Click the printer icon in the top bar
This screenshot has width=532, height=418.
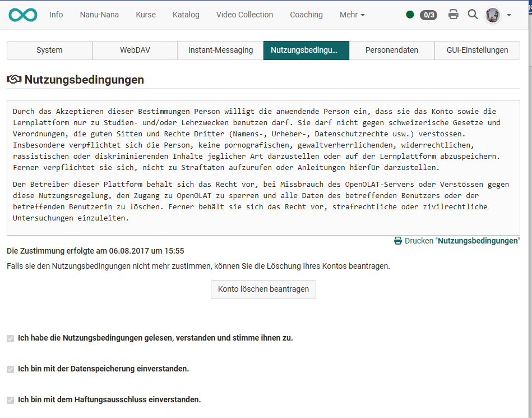(453, 15)
